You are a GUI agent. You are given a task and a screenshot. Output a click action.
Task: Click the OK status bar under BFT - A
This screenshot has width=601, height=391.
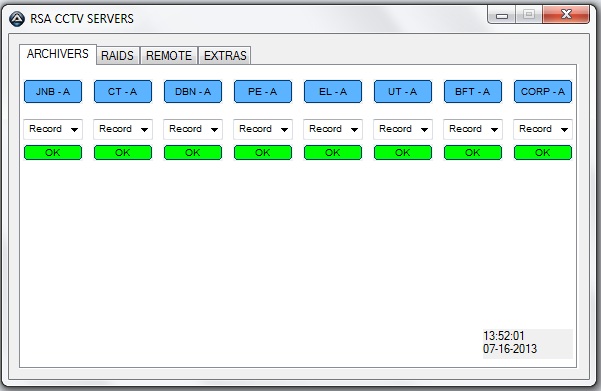point(473,153)
